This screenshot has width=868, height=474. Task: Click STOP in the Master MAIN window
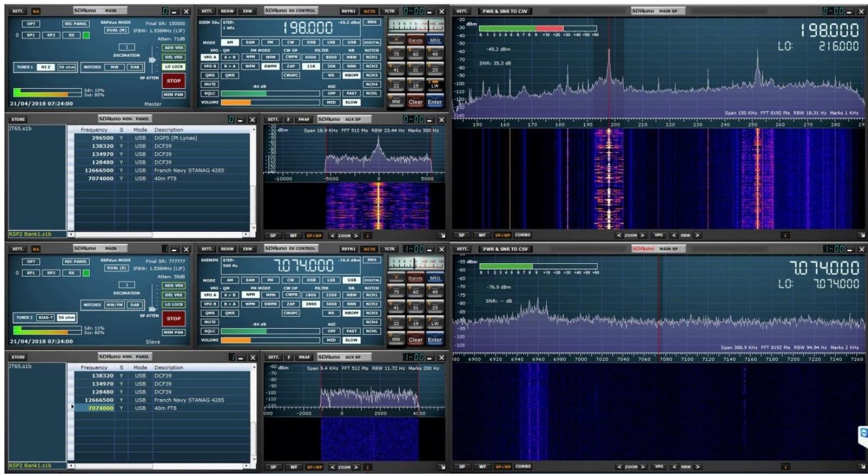174,81
